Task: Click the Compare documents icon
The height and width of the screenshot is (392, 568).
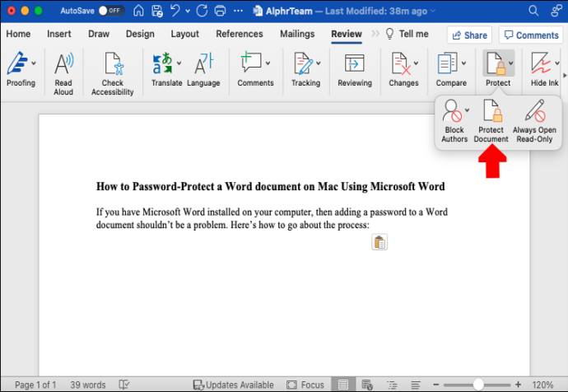Action: (448, 63)
